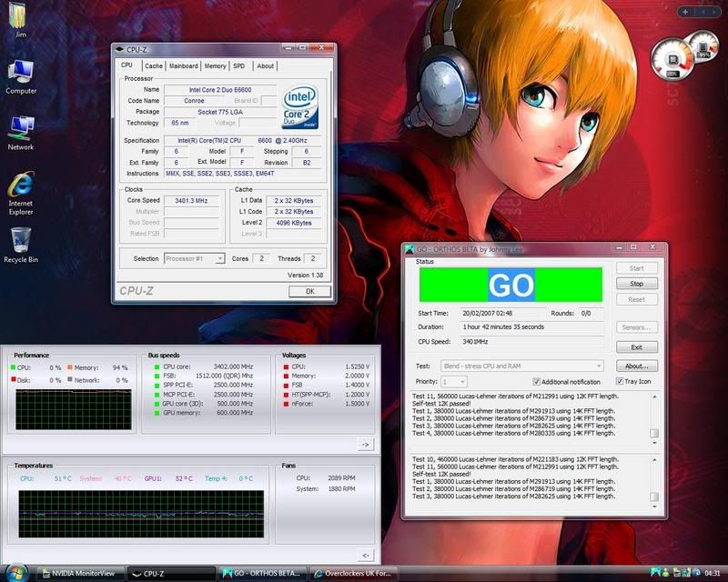Screen dimensions: 728x582
Task: Click the CPU voltage 1.5250 V reading
Action: tap(357, 366)
